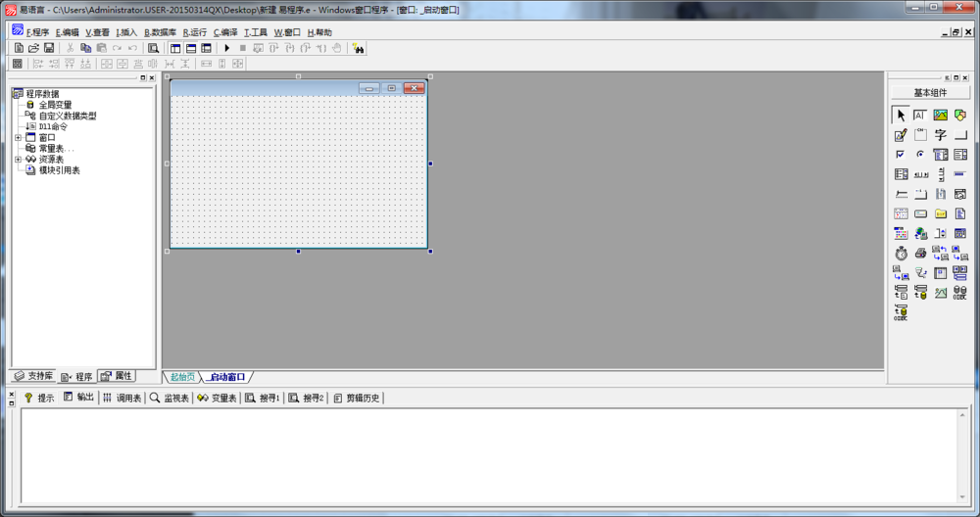Open the V.查看 menu
The image size is (980, 517).
click(x=97, y=32)
